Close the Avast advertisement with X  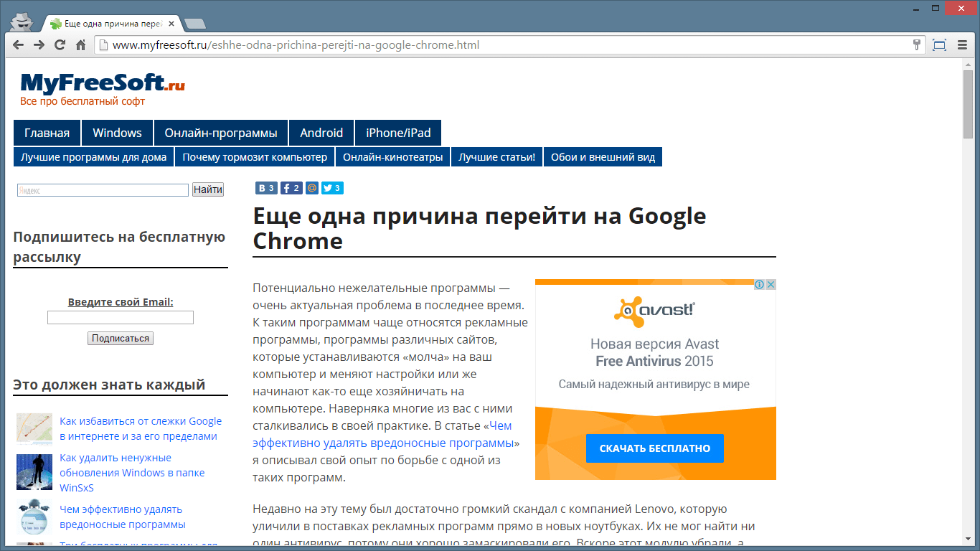point(771,285)
